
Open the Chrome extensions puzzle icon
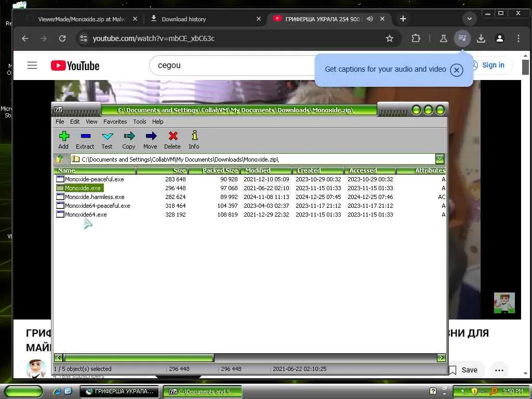[416, 38]
